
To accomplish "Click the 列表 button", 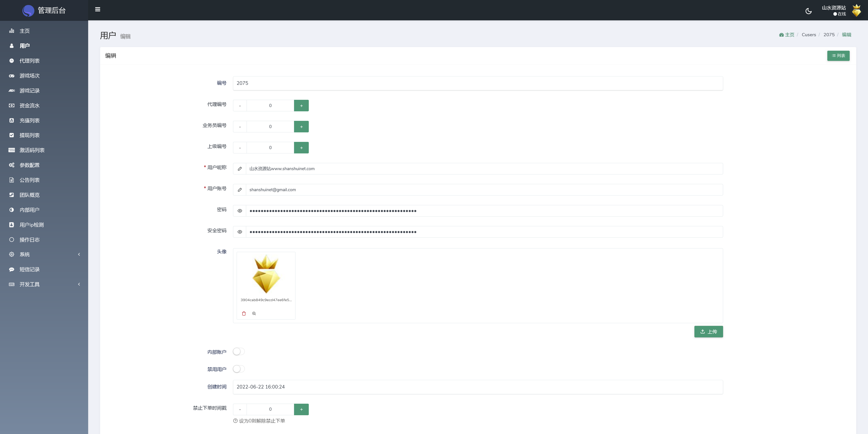I will coord(838,56).
